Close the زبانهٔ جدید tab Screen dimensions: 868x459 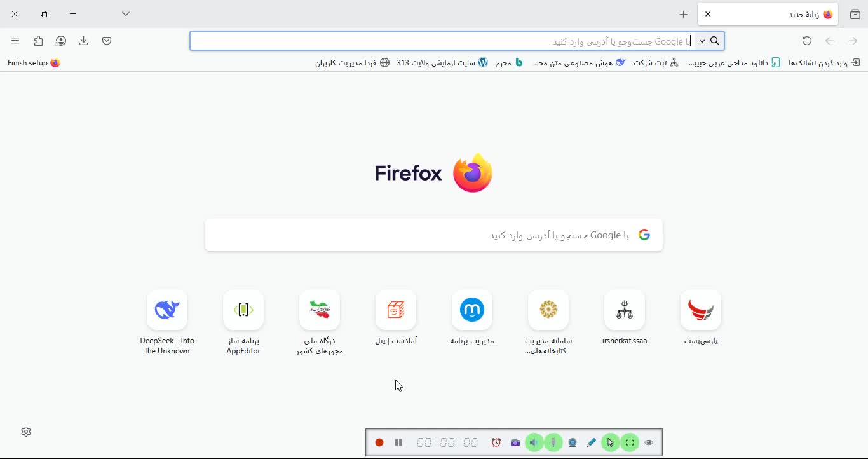(x=708, y=14)
